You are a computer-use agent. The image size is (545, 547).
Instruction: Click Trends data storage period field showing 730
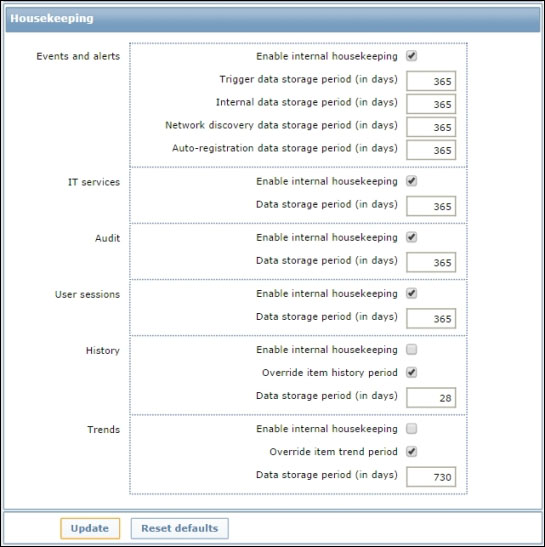coord(431,477)
